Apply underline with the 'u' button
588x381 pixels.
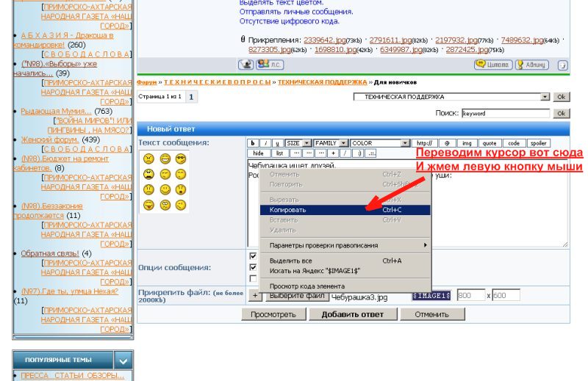coord(278,143)
